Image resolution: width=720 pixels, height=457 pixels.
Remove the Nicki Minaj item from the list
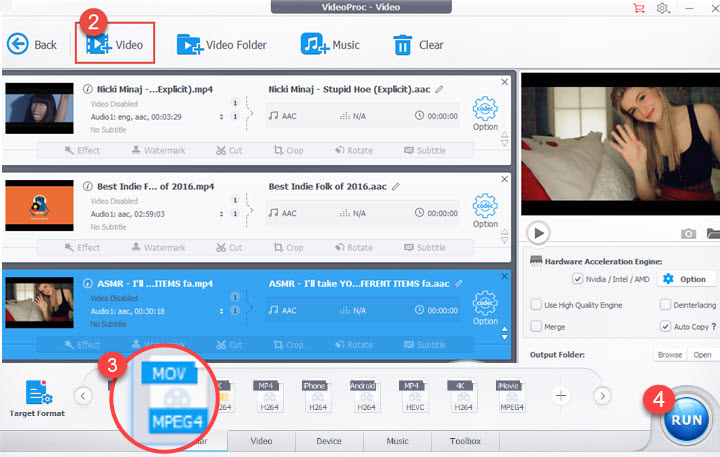tap(505, 82)
